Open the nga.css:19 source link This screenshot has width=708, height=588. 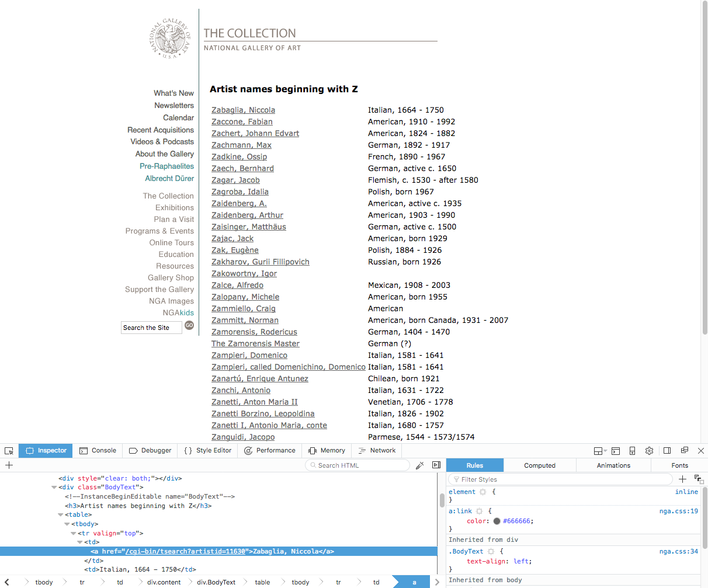pos(679,511)
